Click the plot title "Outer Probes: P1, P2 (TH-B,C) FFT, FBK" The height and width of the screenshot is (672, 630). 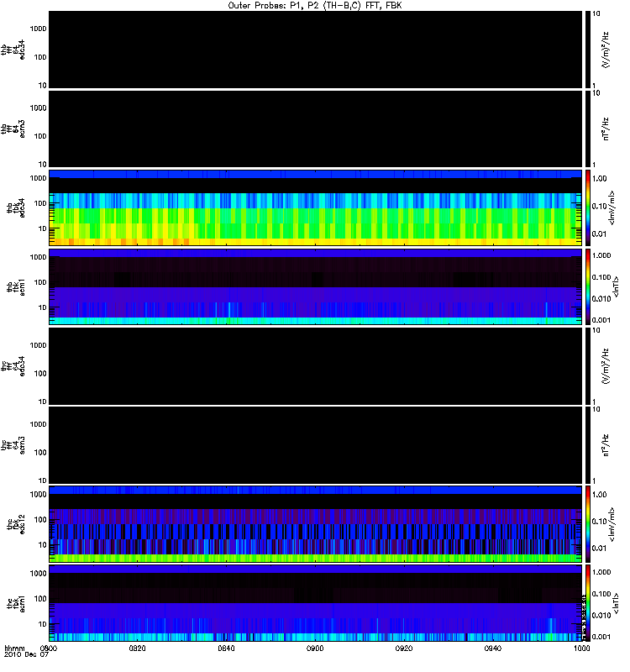(315, 6)
